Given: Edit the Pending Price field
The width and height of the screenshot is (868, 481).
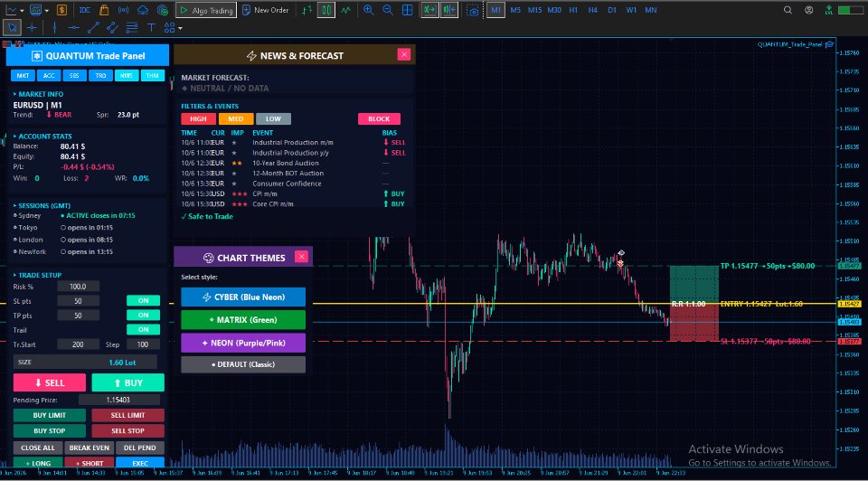Looking at the screenshot, I should [x=118, y=400].
